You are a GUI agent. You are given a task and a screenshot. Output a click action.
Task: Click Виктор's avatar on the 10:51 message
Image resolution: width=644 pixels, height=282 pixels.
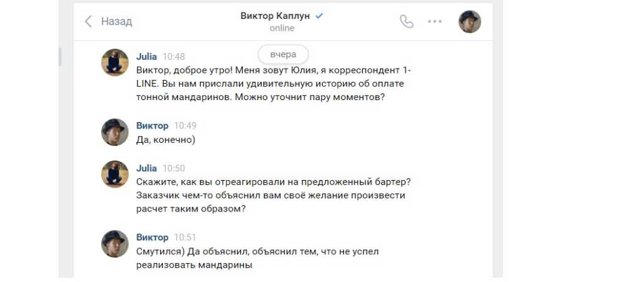(115, 244)
